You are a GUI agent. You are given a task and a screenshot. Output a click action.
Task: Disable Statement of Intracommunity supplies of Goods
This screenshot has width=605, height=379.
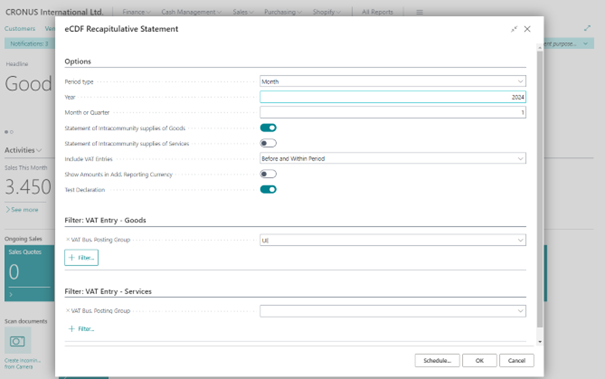[268, 128]
